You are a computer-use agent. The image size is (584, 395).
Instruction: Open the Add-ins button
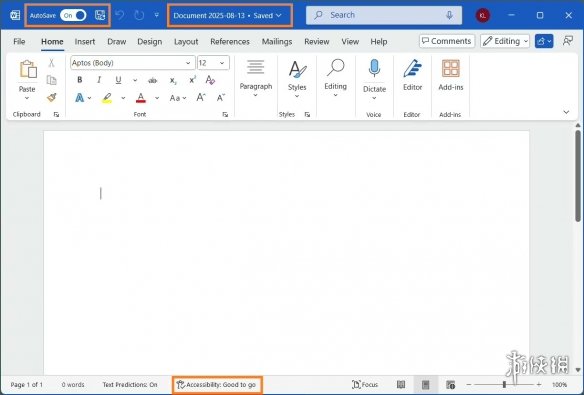tap(451, 74)
